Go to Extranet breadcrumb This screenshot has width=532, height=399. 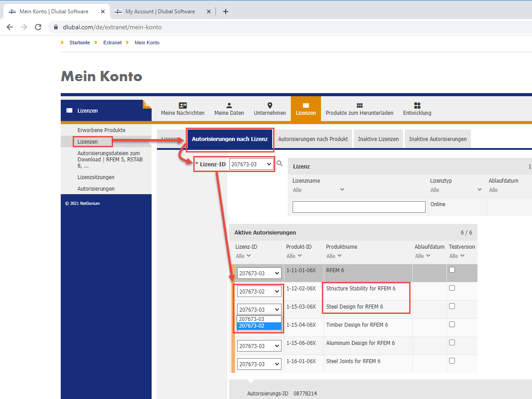tap(112, 43)
